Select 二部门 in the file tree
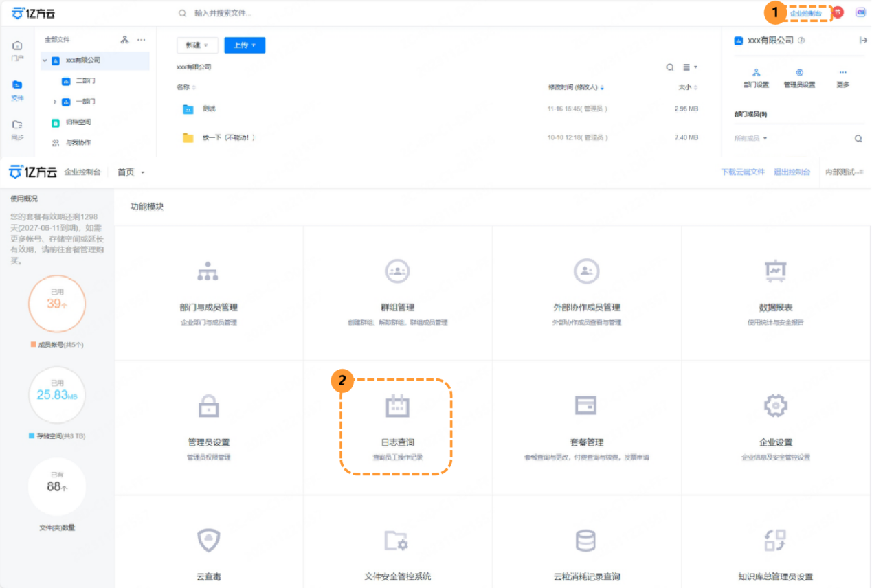 85,81
